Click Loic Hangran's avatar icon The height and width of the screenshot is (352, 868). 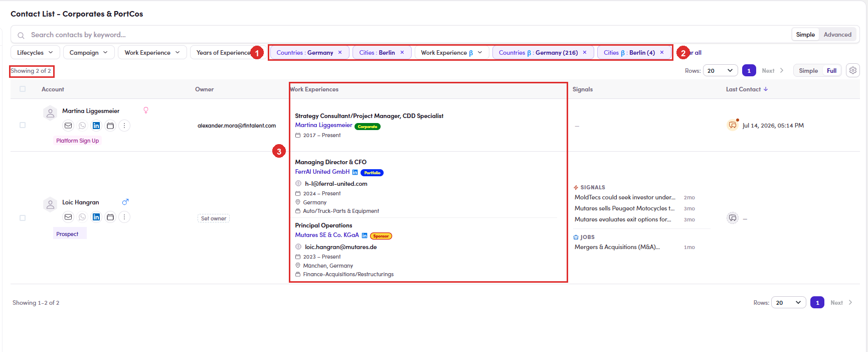click(50, 205)
